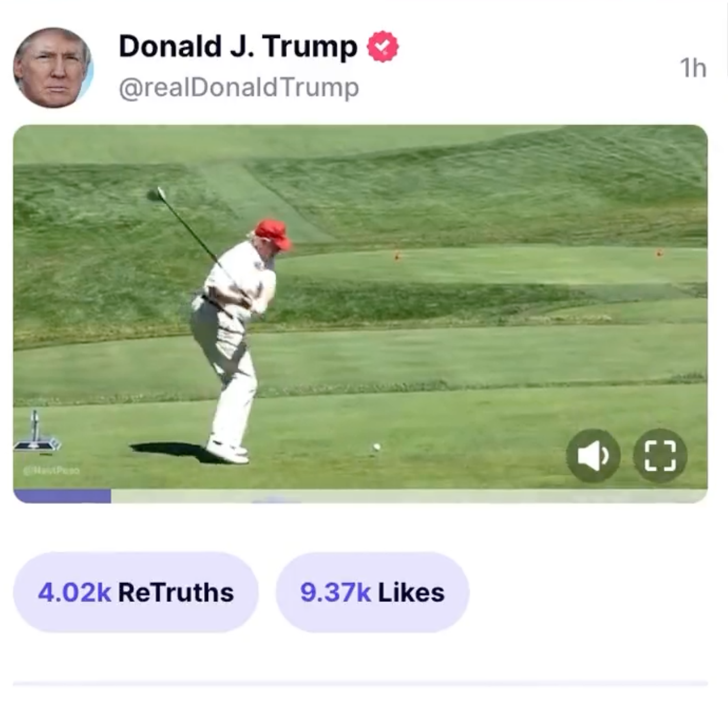The width and height of the screenshot is (728, 711).
Task: Open the profile avatar photo
Action: coord(53,68)
